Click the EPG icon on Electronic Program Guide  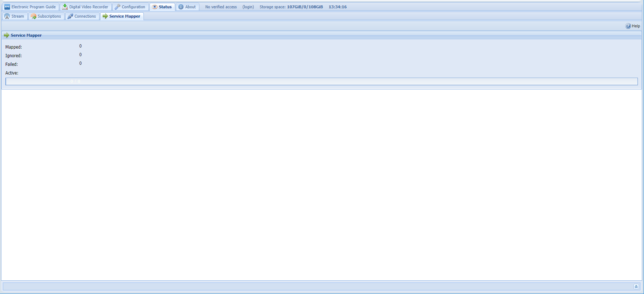(7, 7)
